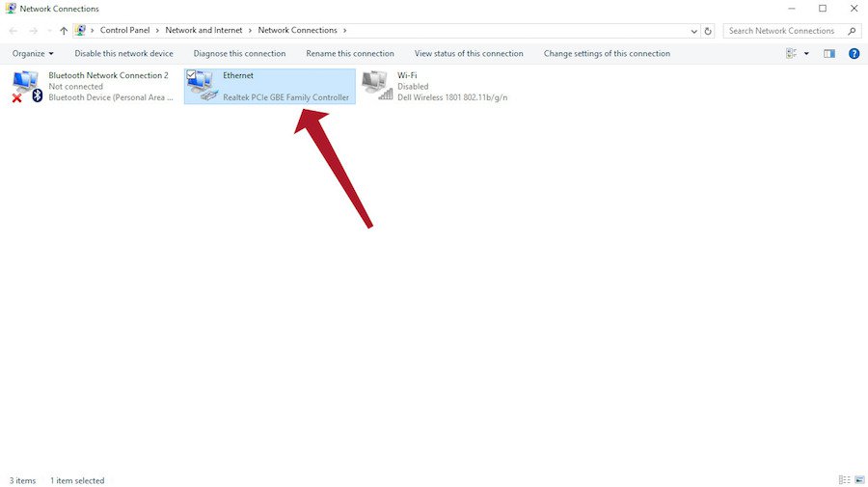Click the Bluetooth Network Connection 2 name
Viewport: 868px width, 487px height.
click(108, 75)
